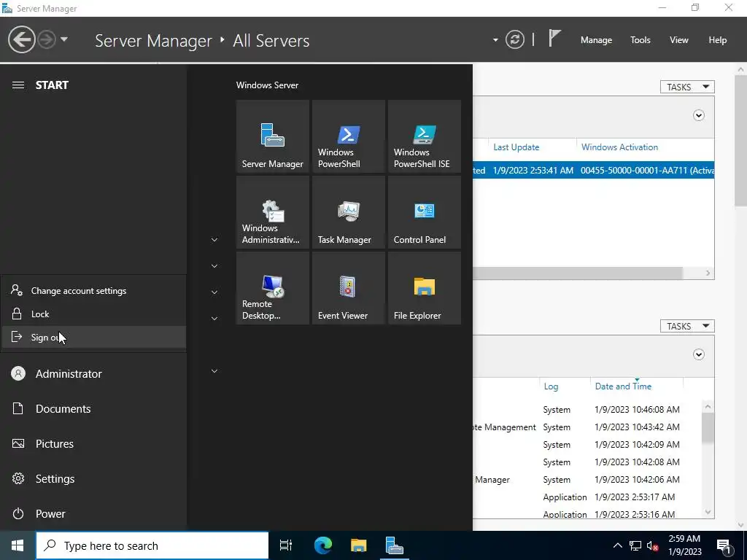The height and width of the screenshot is (560, 747).
Task: Open the Tools menu
Action: coord(640,40)
